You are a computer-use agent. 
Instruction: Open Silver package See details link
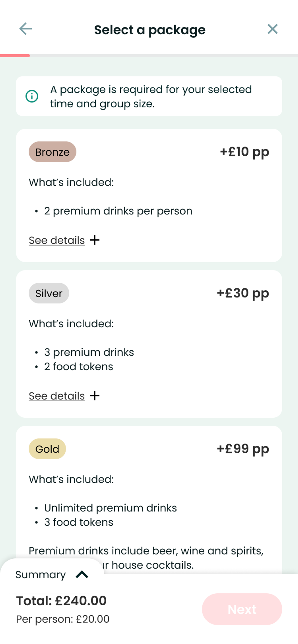point(57,396)
